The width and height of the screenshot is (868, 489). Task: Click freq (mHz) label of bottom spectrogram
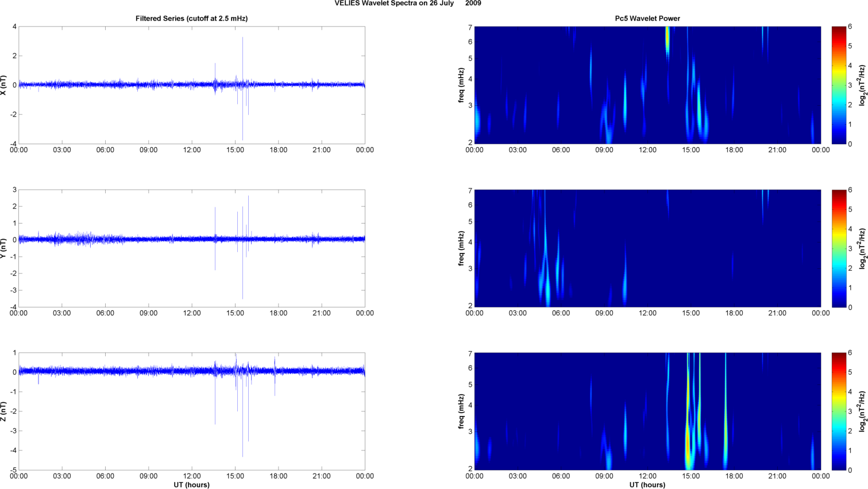tap(461, 411)
